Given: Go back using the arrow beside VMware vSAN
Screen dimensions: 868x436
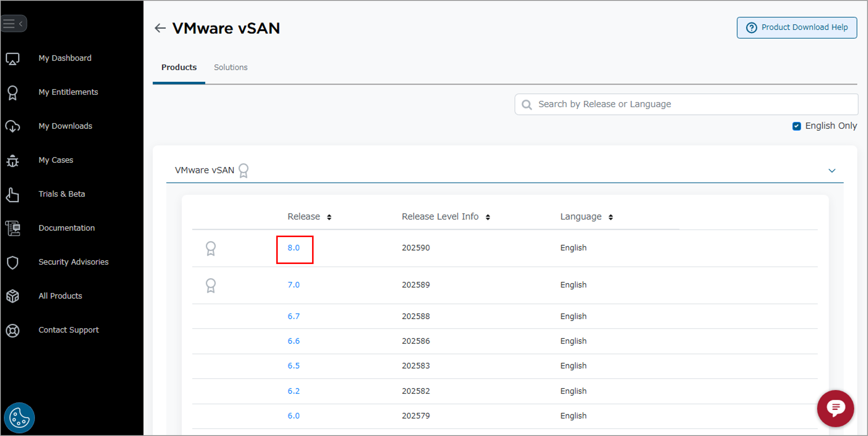Looking at the screenshot, I should (160, 28).
